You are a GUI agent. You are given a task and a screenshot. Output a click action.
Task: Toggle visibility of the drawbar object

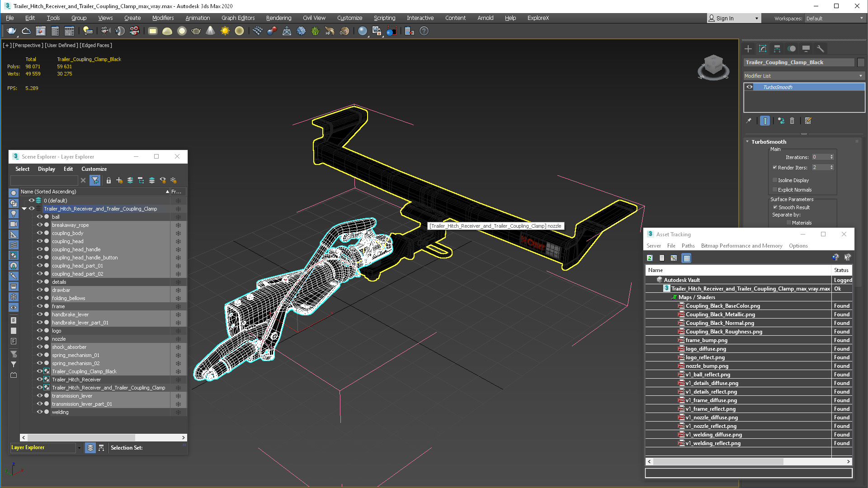(x=39, y=290)
